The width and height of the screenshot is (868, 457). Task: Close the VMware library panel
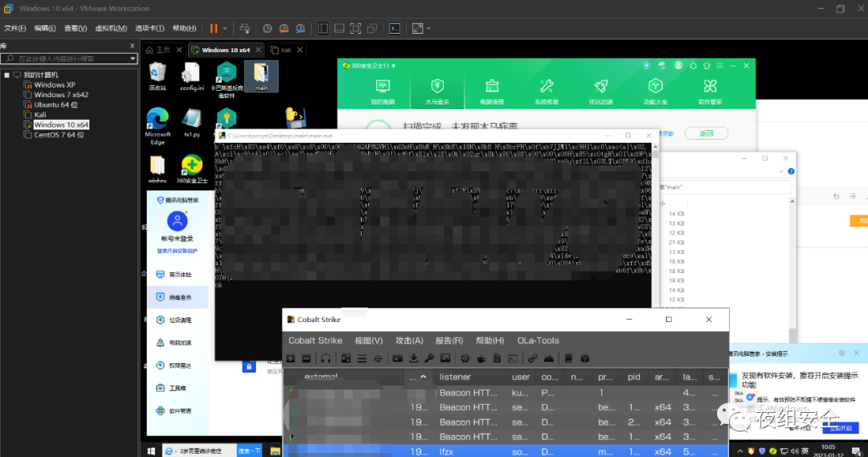tap(133, 46)
